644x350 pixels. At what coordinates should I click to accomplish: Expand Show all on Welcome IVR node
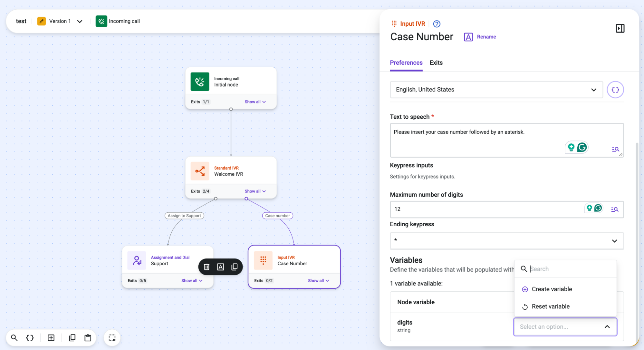coord(255,191)
